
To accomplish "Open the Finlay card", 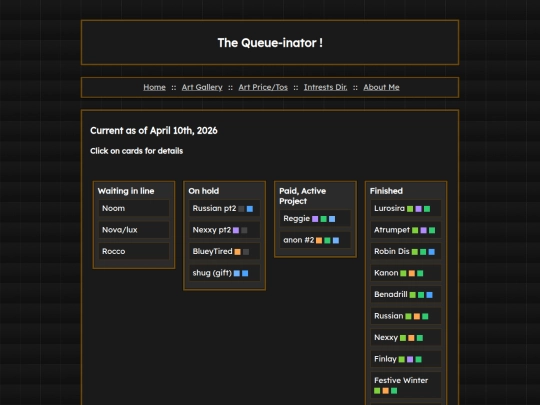I will pos(406,359).
